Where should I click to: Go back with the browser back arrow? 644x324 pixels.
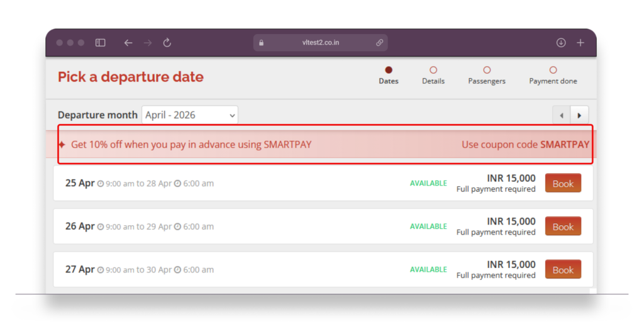tap(128, 43)
